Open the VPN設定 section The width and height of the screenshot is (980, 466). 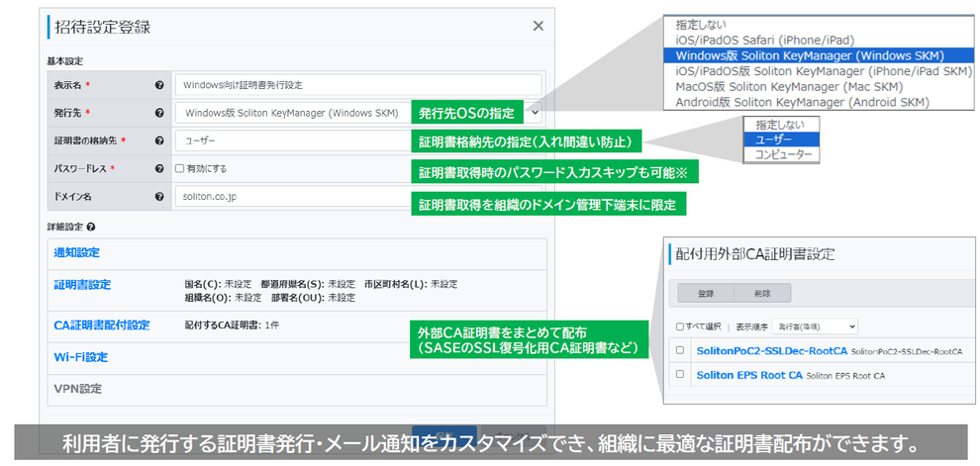coord(77,389)
